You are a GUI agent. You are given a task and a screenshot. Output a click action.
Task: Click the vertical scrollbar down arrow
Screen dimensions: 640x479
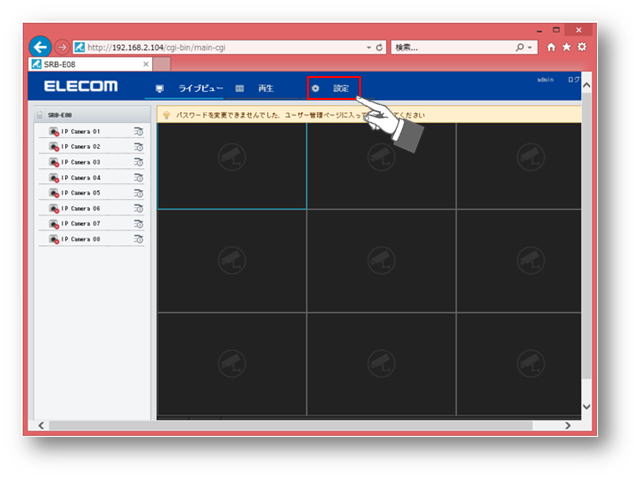tap(587, 406)
